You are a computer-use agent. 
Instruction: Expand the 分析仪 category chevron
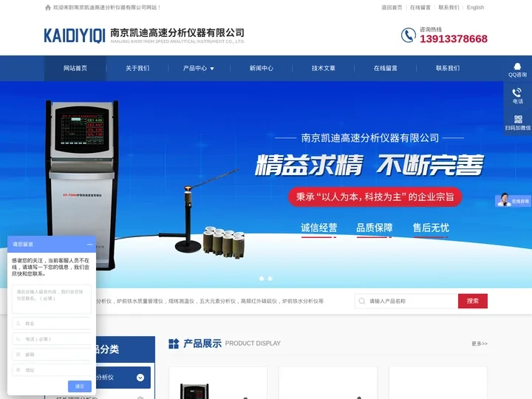tap(140, 378)
